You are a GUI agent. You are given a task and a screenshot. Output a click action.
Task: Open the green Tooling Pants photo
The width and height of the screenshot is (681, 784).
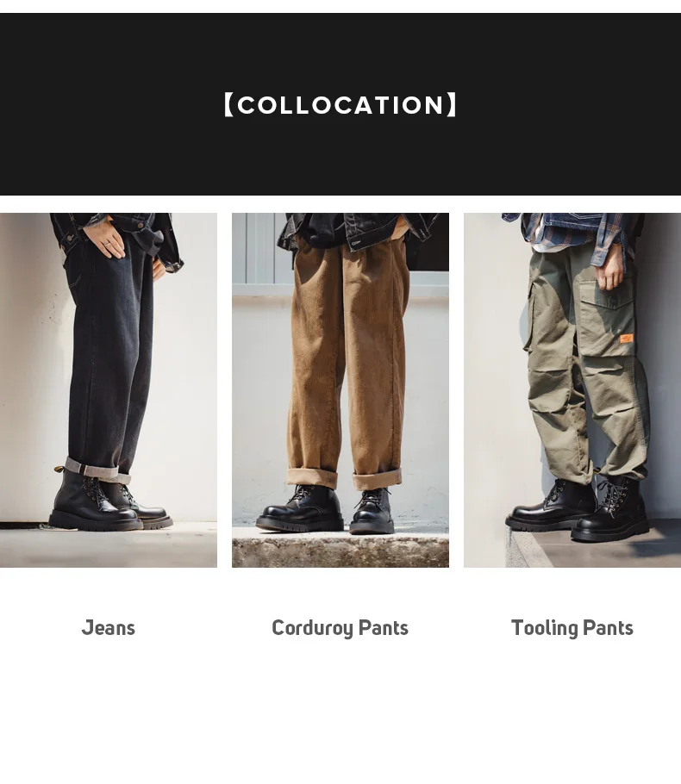[572, 390]
